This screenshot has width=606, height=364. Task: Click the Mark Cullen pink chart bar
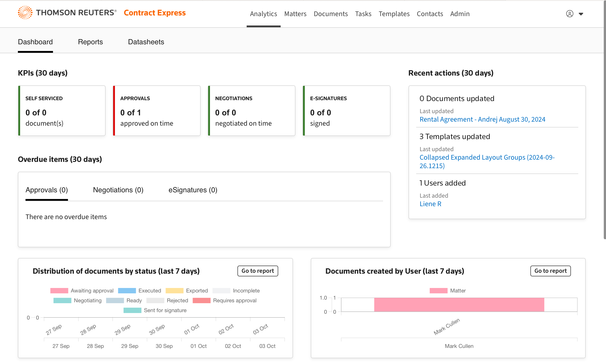point(459,305)
